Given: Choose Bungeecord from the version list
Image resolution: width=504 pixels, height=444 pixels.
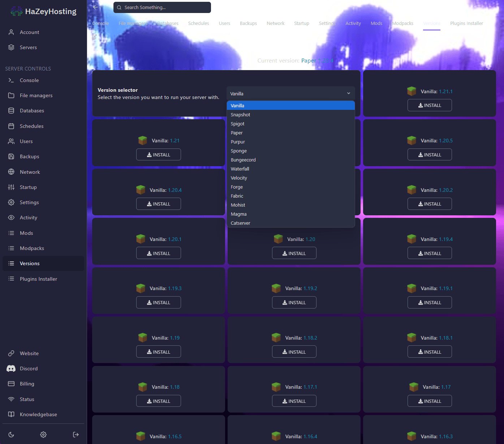Looking at the screenshot, I should 290,160.
